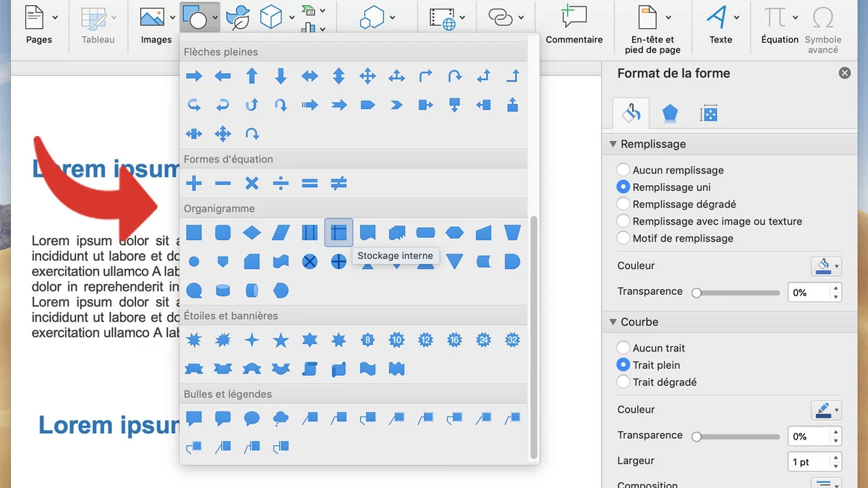Click the link chain icon in ribbon
Screen dimensions: 868x488
(x=500, y=16)
